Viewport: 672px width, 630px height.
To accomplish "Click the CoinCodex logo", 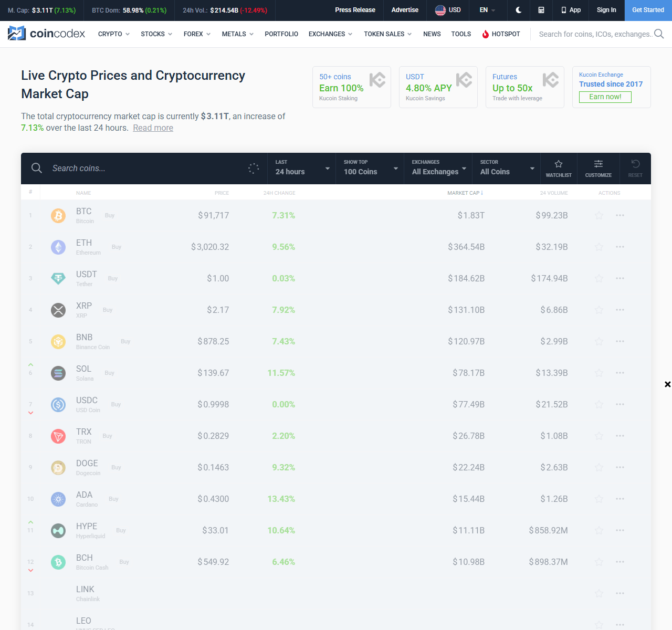I will click(x=47, y=34).
